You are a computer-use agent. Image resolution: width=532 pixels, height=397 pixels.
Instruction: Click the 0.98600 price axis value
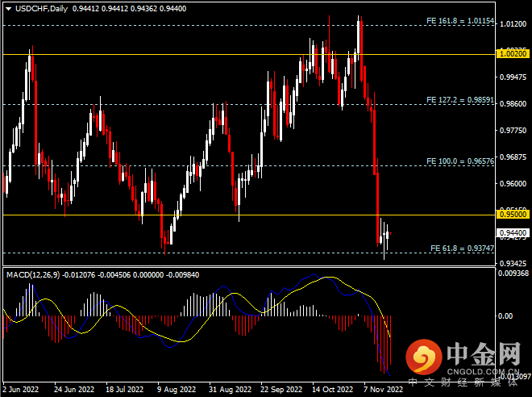coord(513,103)
